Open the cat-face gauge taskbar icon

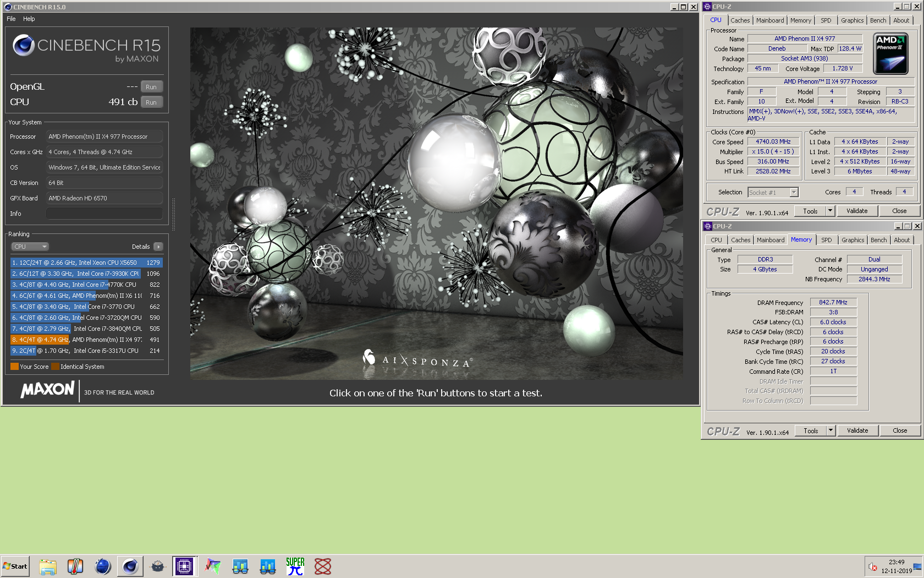(x=158, y=566)
